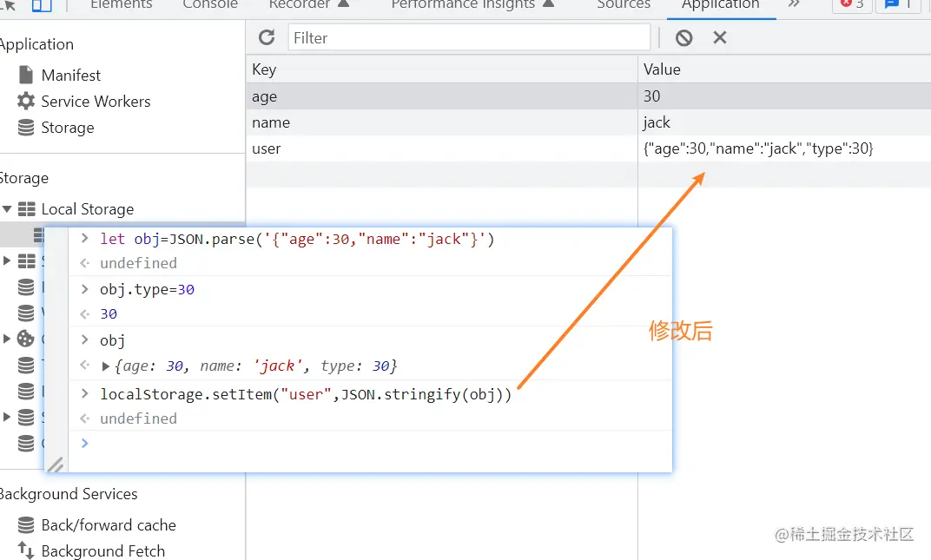The image size is (931, 560).
Task: Click the console drawer resize handle
Action: pos(56,464)
